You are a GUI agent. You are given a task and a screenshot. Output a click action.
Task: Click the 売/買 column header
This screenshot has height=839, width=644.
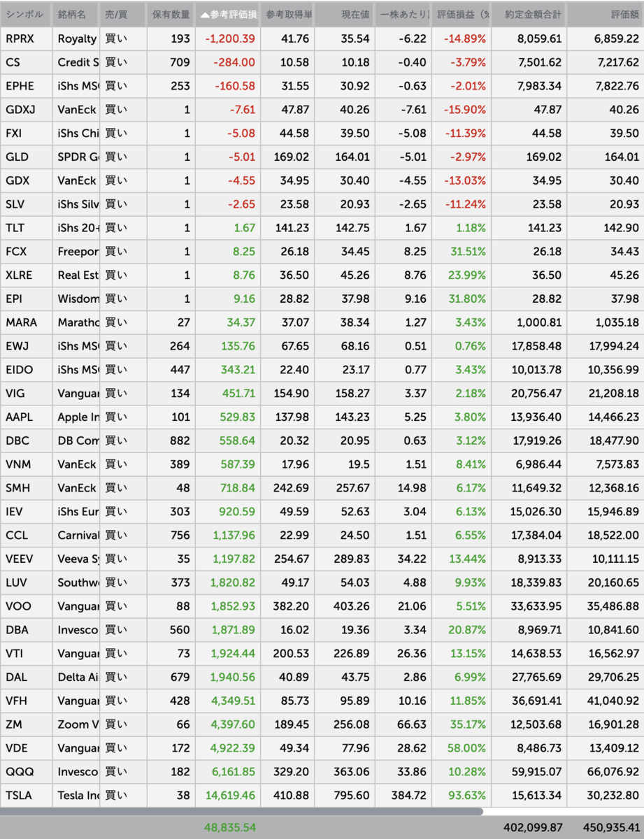(123, 15)
